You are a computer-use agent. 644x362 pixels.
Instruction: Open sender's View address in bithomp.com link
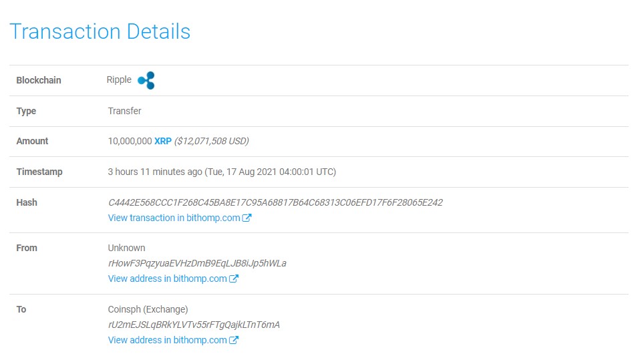click(167, 279)
